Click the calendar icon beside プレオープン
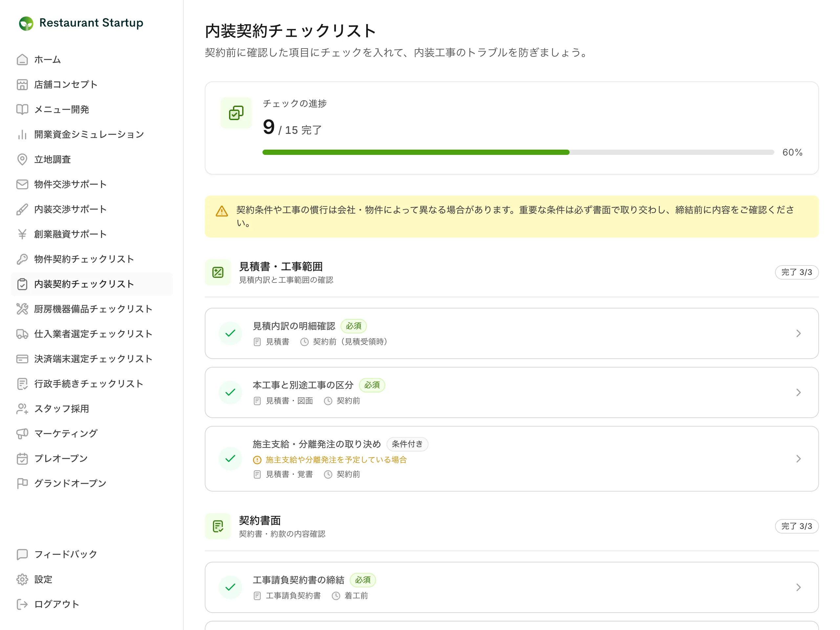Screen dimensions: 840x630 point(22,459)
